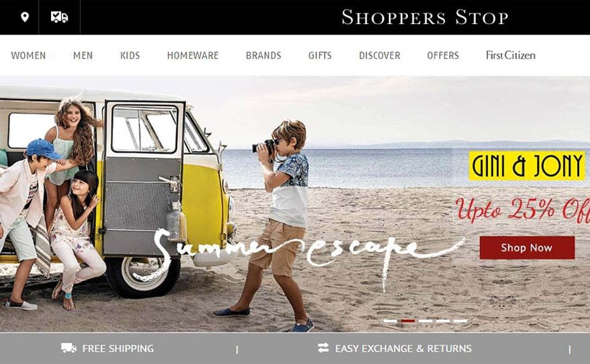Click the Easy Exchange & Returns link
The image size is (590, 364).
(x=403, y=349)
